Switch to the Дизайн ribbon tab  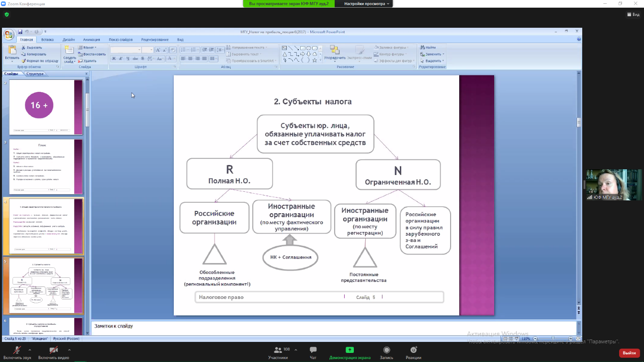[68, 40]
